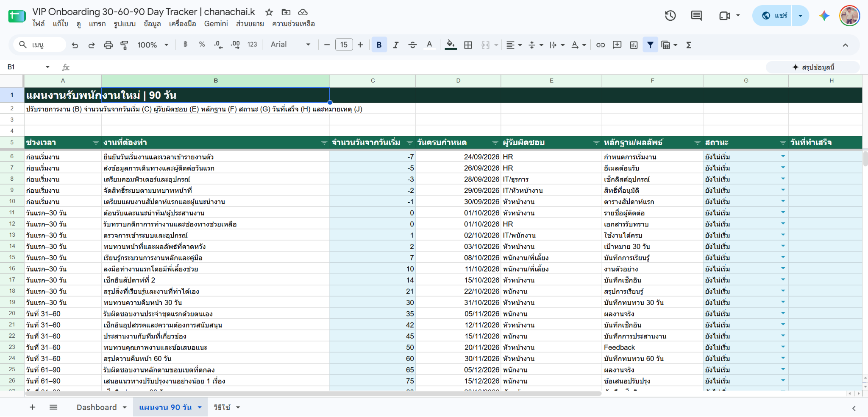Toggle the filter button in toolbar
This screenshot has width=868, height=417.
pyautogui.click(x=650, y=45)
